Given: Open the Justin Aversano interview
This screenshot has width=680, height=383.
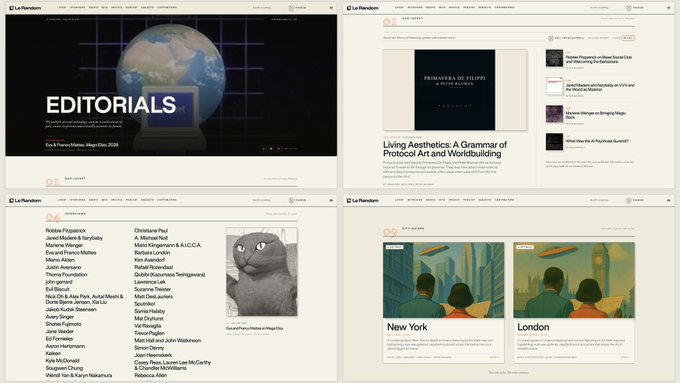Looking at the screenshot, I should 63,267.
